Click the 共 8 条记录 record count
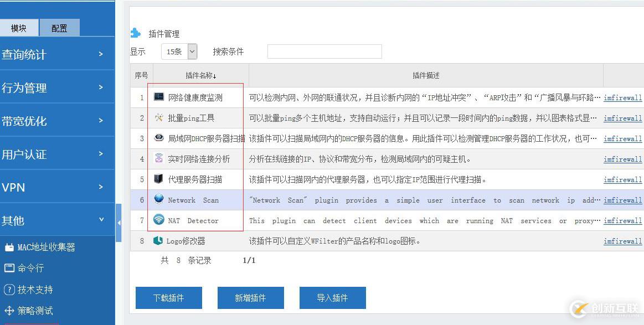Image resolution: width=644 pixels, height=325 pixels. (186, 260)
